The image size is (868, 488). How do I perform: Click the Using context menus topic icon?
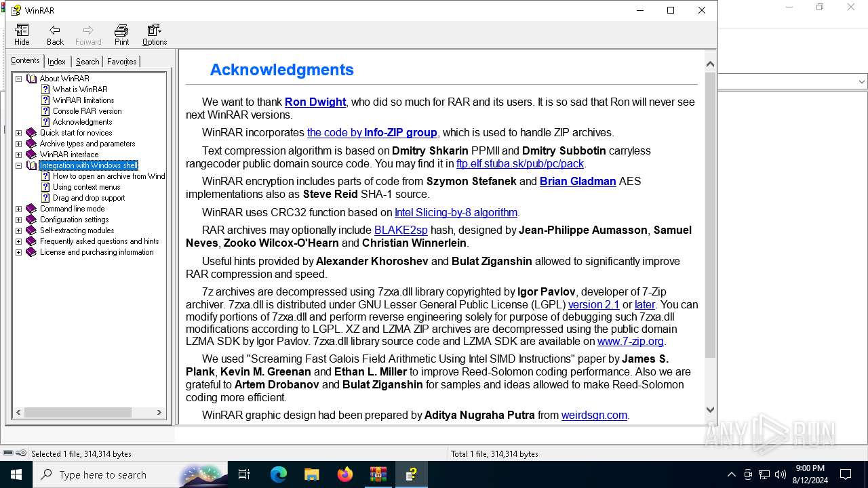(45, 187)
